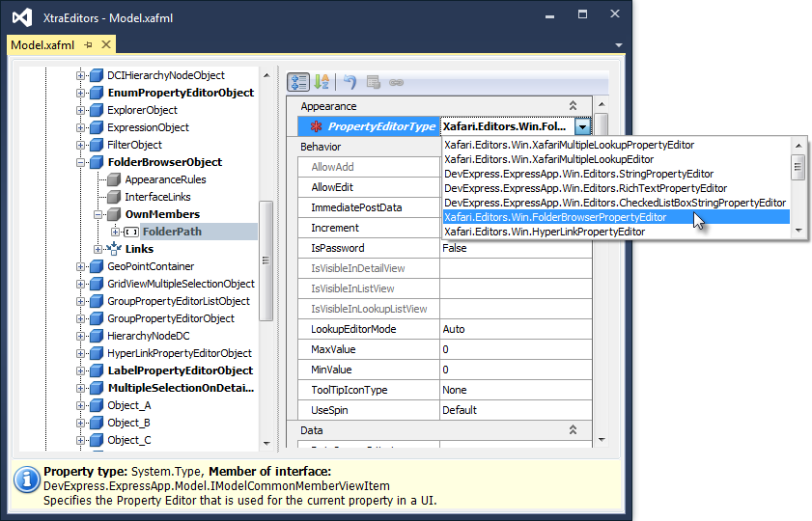This screenshot has width=812, height=521.
Task: Click the pin icon on Model.xafml tab
Action: [88, 45]
